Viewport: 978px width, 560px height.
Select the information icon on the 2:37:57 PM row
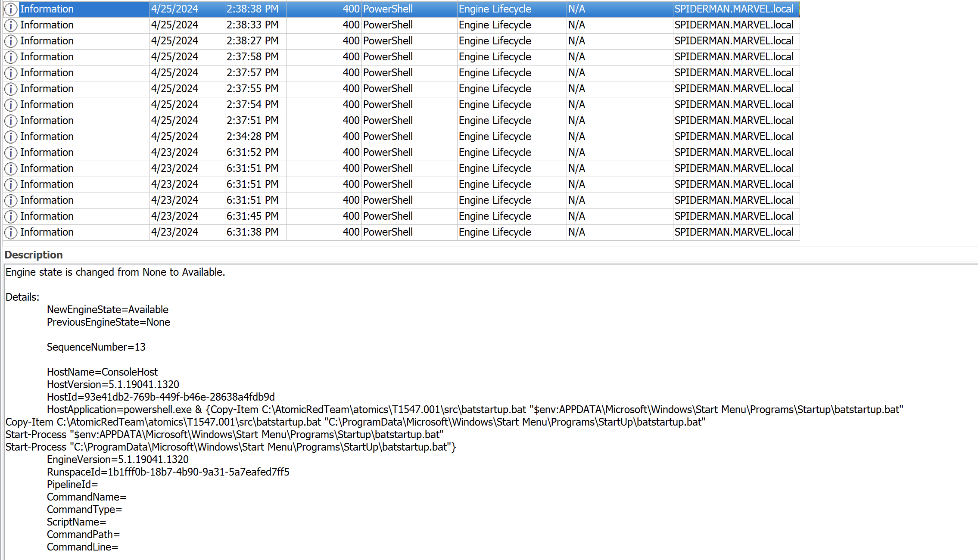point(11,73)
